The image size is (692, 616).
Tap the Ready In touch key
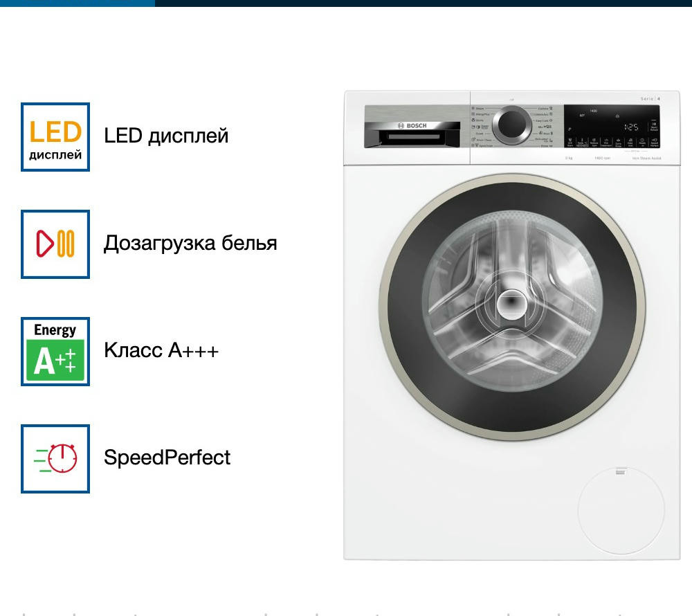pyautogui.click(x=642, y=142)
